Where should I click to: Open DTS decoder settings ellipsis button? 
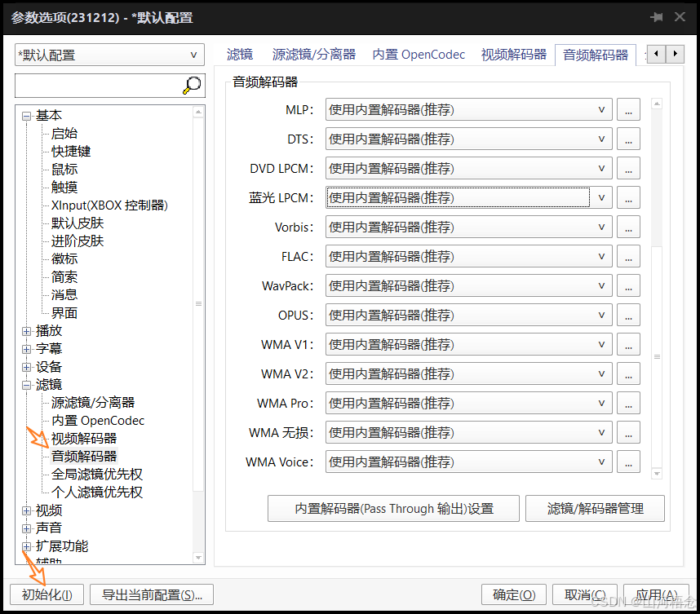(x=628, y=139)
